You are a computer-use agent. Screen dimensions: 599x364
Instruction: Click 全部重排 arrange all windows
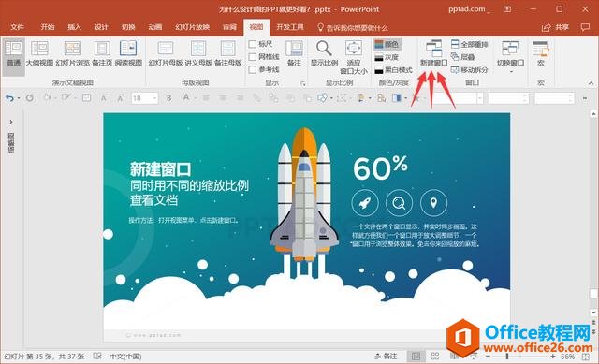tap(470, 44)
